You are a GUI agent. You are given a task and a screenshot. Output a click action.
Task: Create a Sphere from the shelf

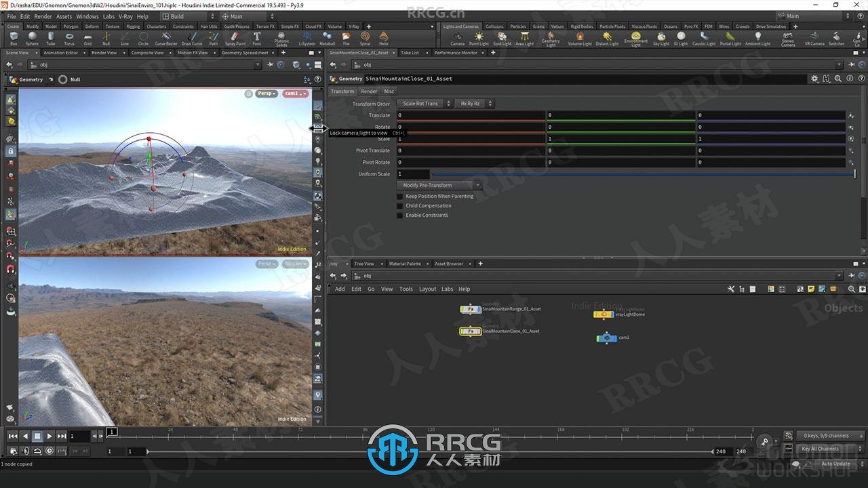coord(32,38)
